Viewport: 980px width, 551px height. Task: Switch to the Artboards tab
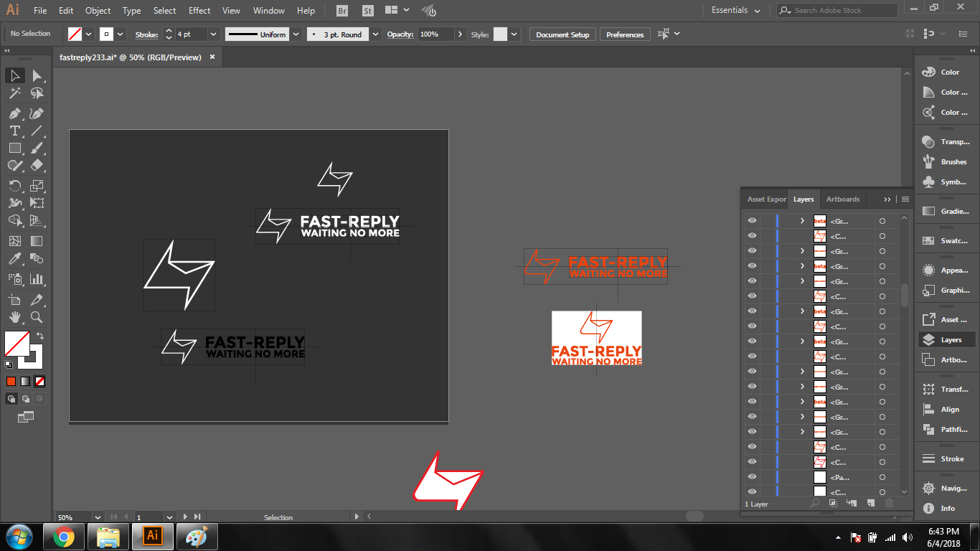[x=843, y=199]
